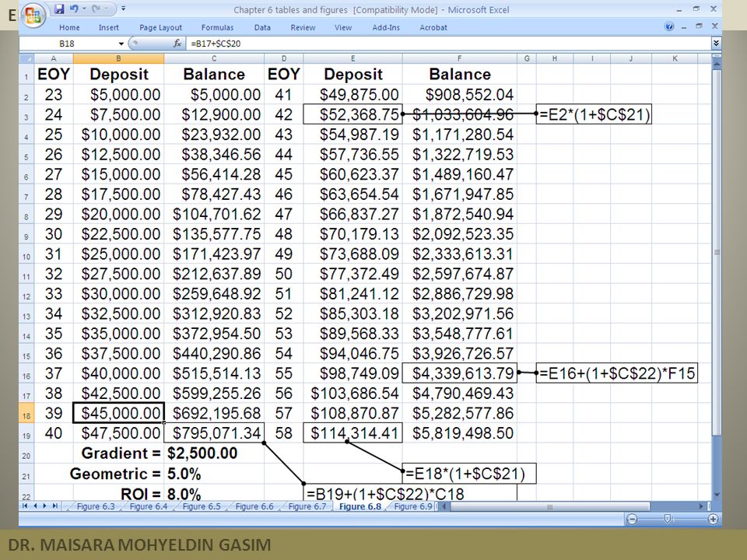
Task: Select column E header
Action: 352,58
